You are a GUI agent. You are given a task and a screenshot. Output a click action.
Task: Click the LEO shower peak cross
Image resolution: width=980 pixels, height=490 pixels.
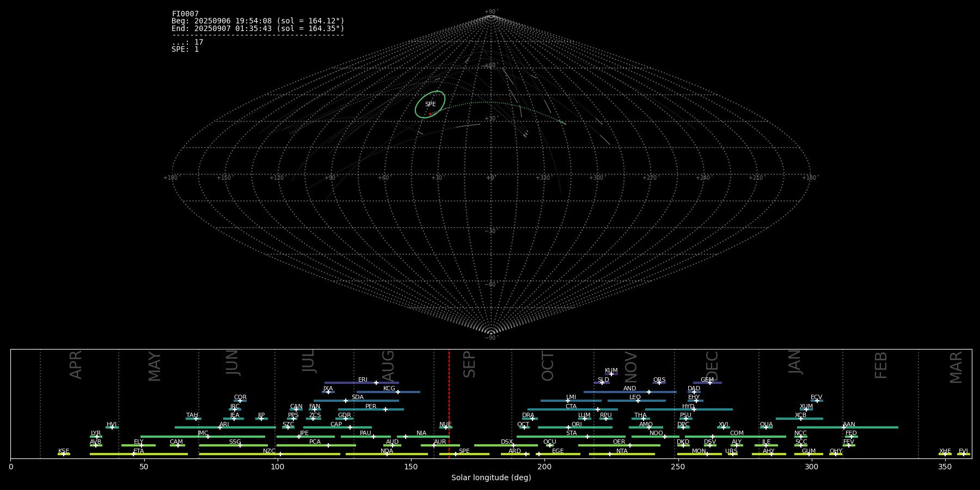638,401
